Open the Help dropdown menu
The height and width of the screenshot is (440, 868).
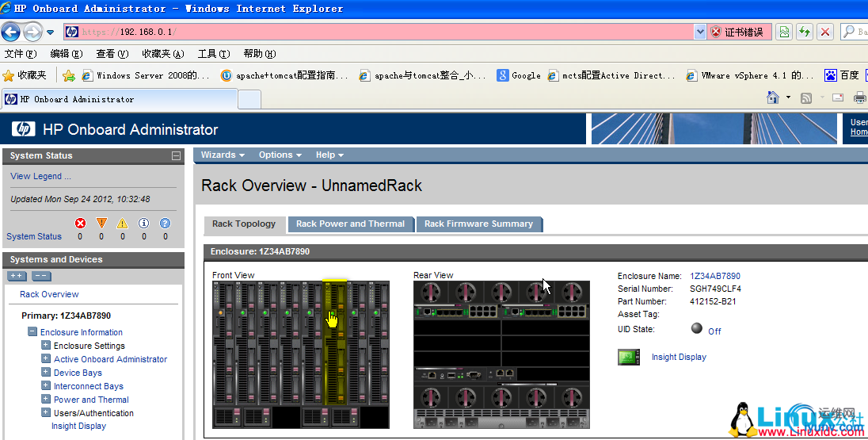[330, 155]
